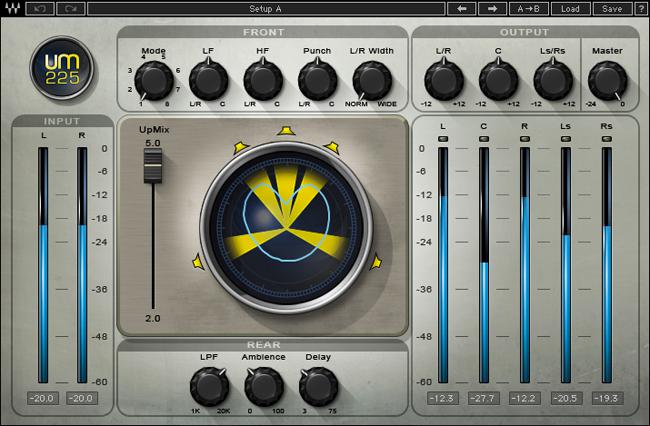650x426 pixels.
Task: Click the UpMix fader handle
Action: pyautogui.click(x=153, y=166)
